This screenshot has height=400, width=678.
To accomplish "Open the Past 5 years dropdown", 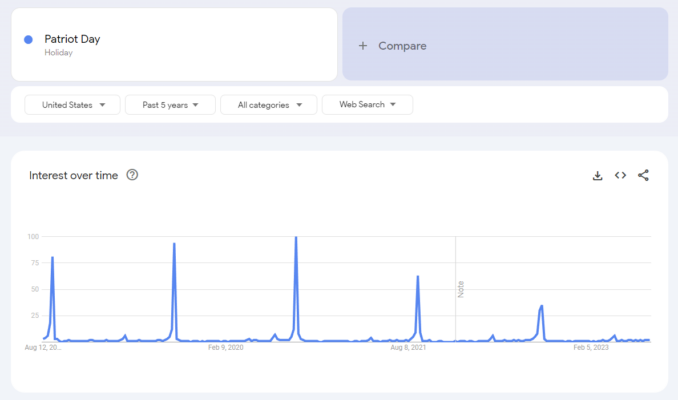I will coord(170,105).
